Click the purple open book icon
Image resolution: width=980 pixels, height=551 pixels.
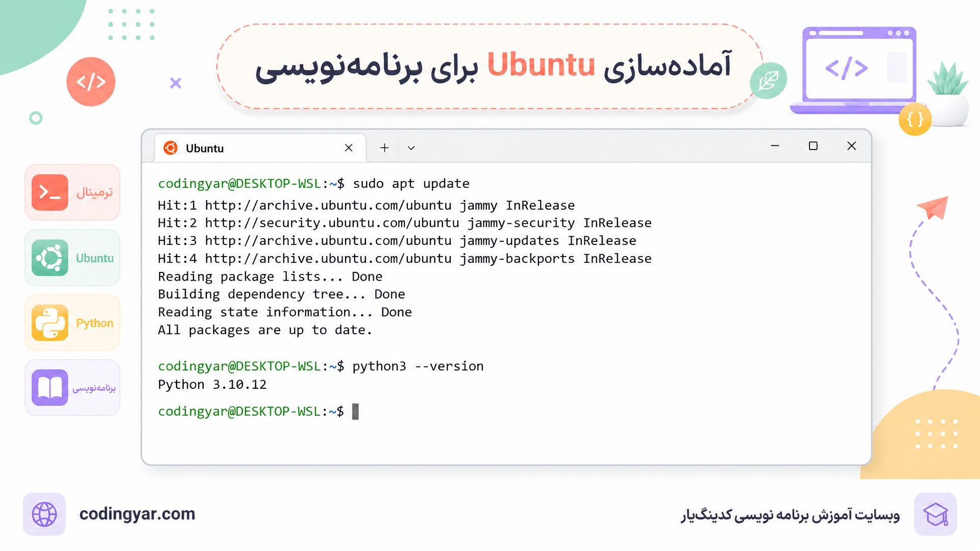(x=50, y=388)
